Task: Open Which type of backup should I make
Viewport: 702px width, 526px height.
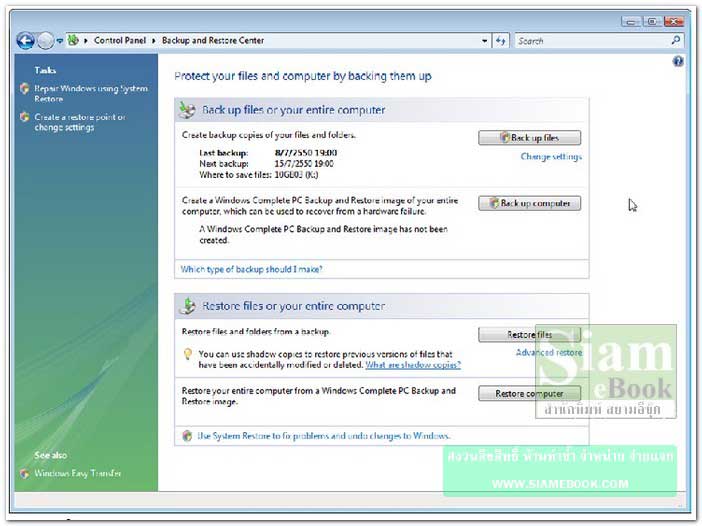Action: tap(251, 269)
